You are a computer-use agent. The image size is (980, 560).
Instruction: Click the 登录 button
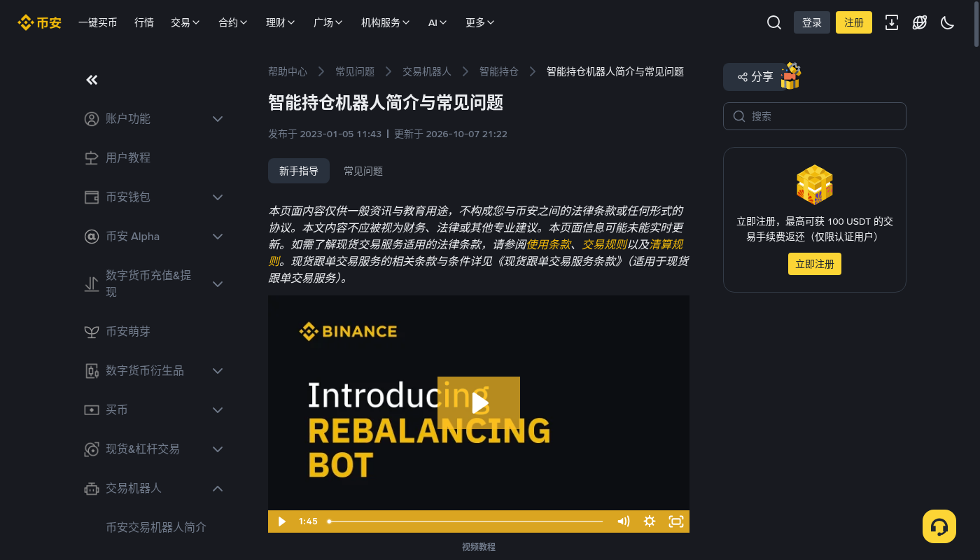pyautogui.click(x=812, y=22)
